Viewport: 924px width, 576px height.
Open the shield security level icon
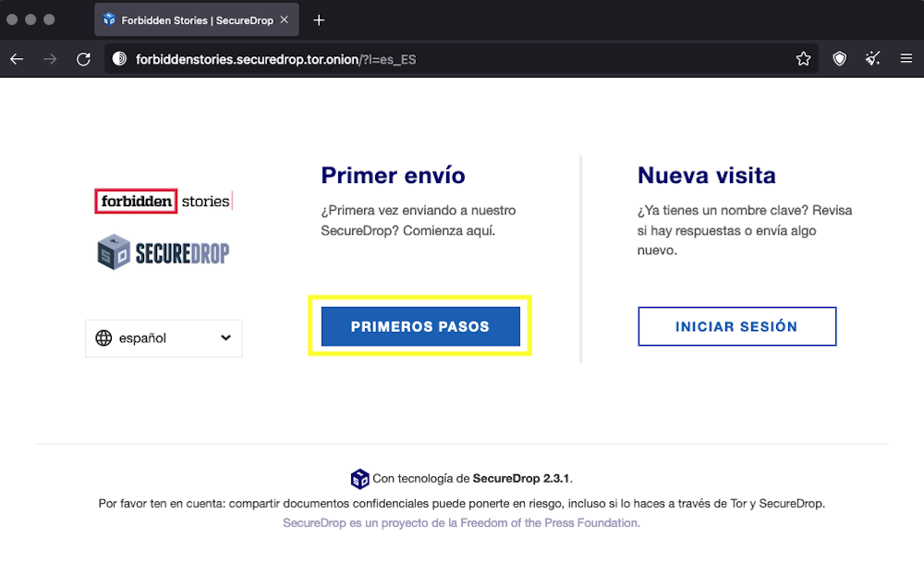coord(839,59)
